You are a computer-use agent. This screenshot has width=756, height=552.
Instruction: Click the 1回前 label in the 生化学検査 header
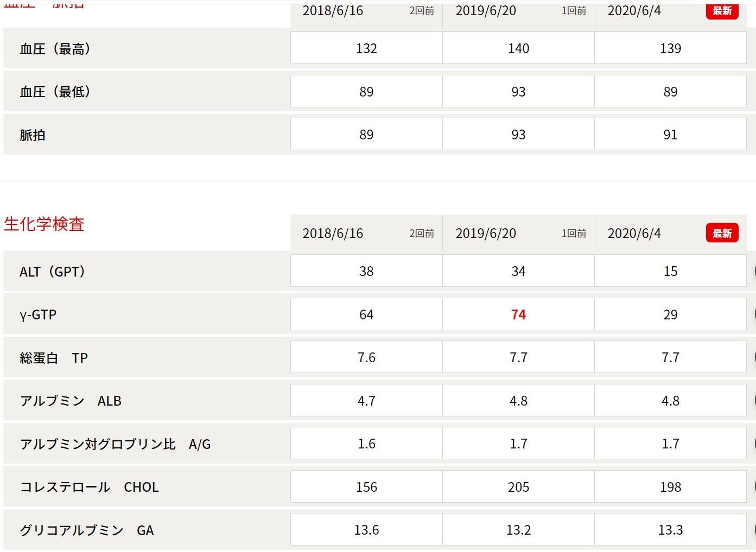574,233
